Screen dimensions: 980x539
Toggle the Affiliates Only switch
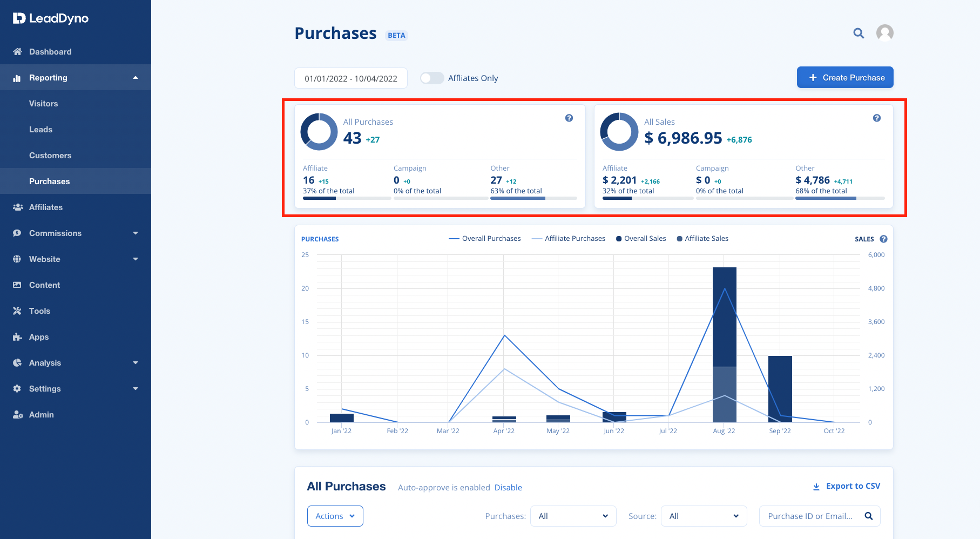(x=432, y=78)
